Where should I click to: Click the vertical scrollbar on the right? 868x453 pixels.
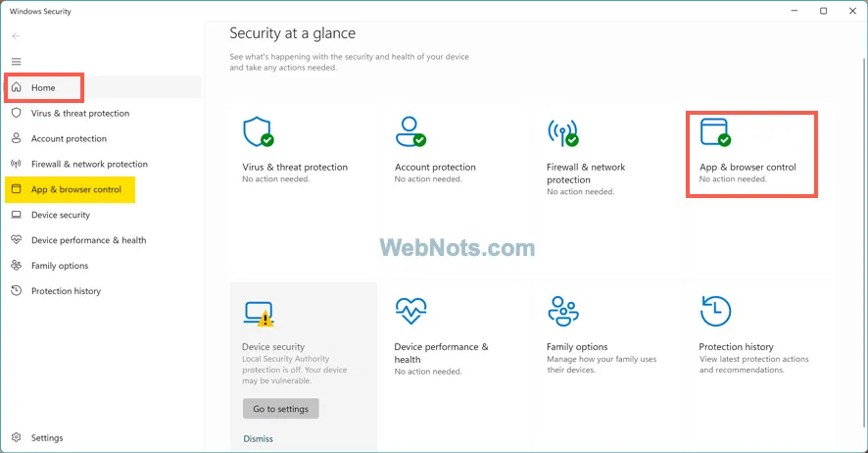coord(863,244)
